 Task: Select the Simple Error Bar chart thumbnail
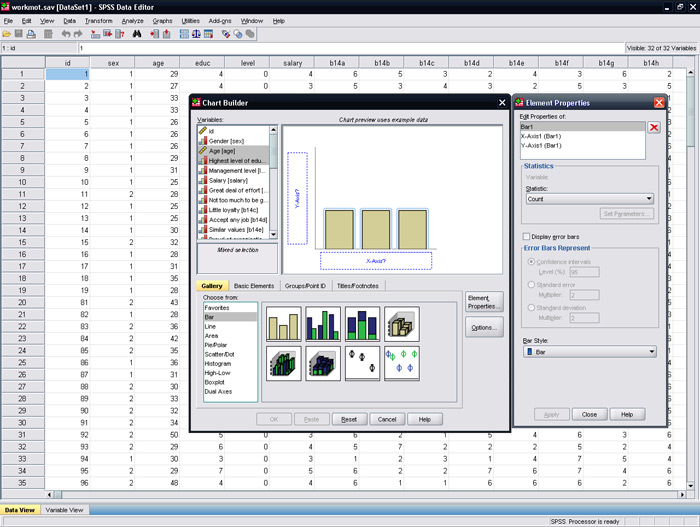click(x=362, y=363)
